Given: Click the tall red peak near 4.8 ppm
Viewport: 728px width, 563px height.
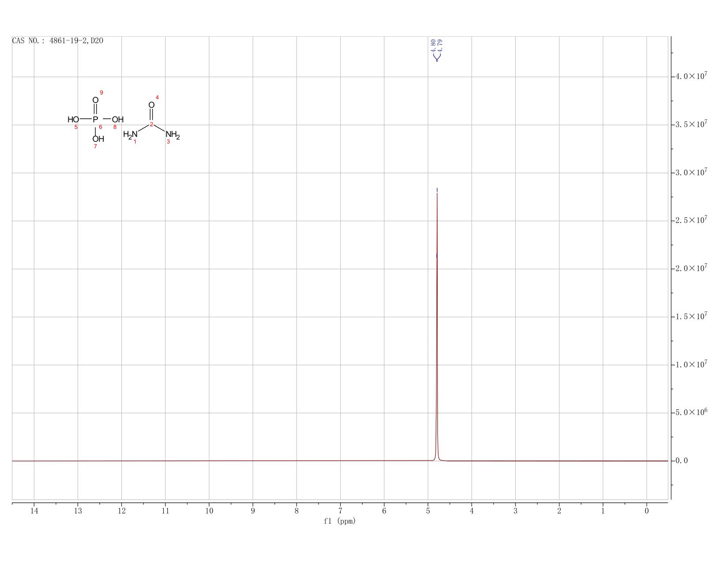Looking at the screenshot, I should point(437,327).
